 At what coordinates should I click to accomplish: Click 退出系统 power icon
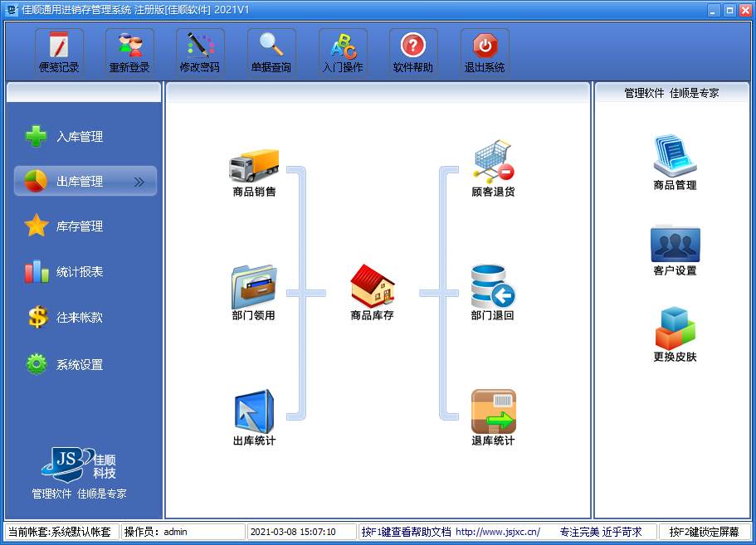[x=485, y=52]
